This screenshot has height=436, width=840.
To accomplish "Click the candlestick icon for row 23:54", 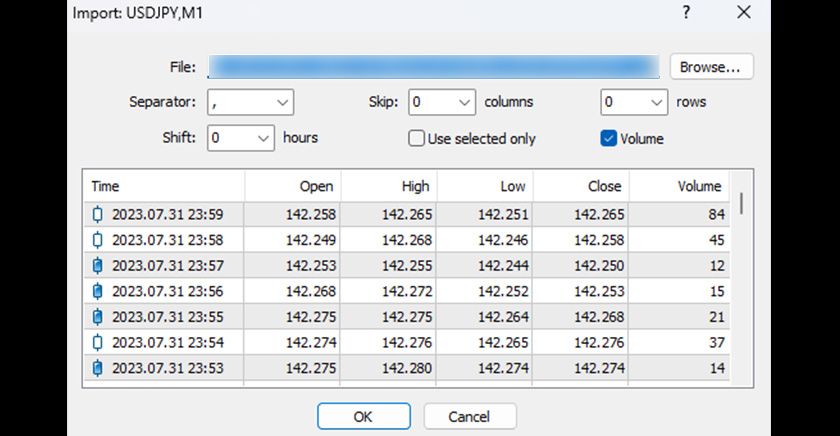I will coord(97,342).
